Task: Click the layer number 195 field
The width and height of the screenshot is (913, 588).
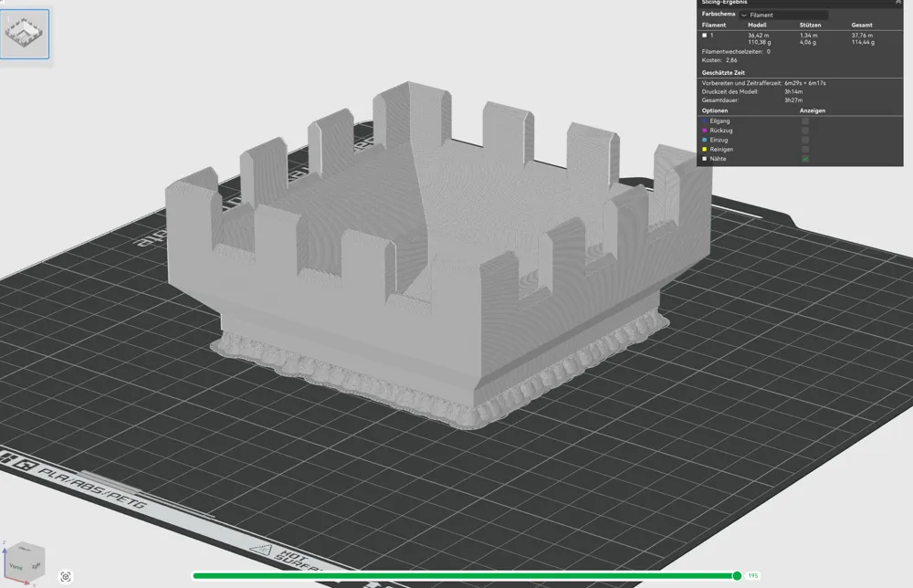Action: (x=753, y=576)
